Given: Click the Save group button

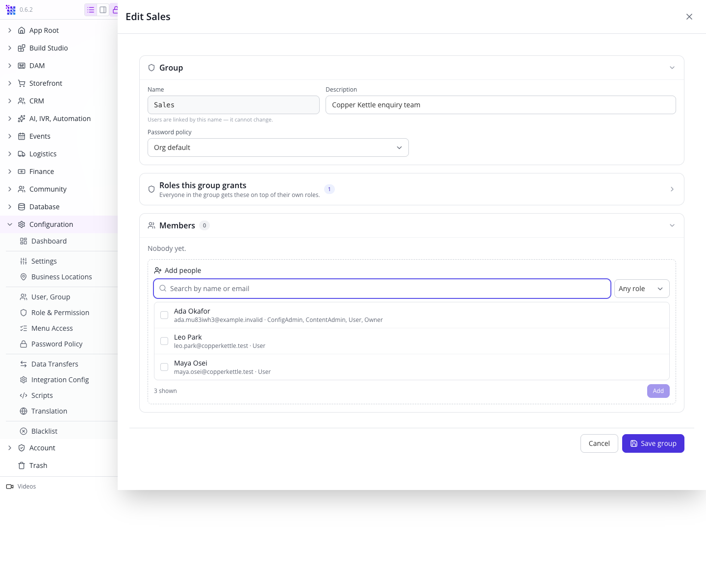Looking at the screenshot, I should (x=653, y=443).
